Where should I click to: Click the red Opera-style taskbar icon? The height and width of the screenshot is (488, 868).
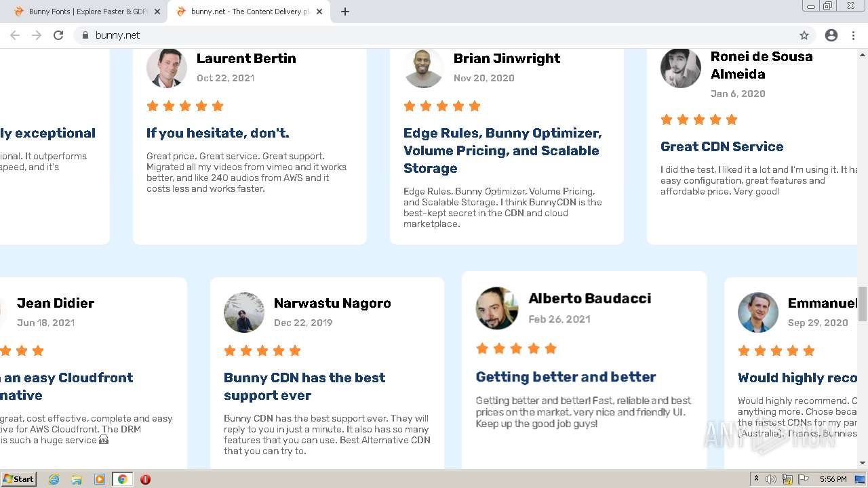coord(145,479)
